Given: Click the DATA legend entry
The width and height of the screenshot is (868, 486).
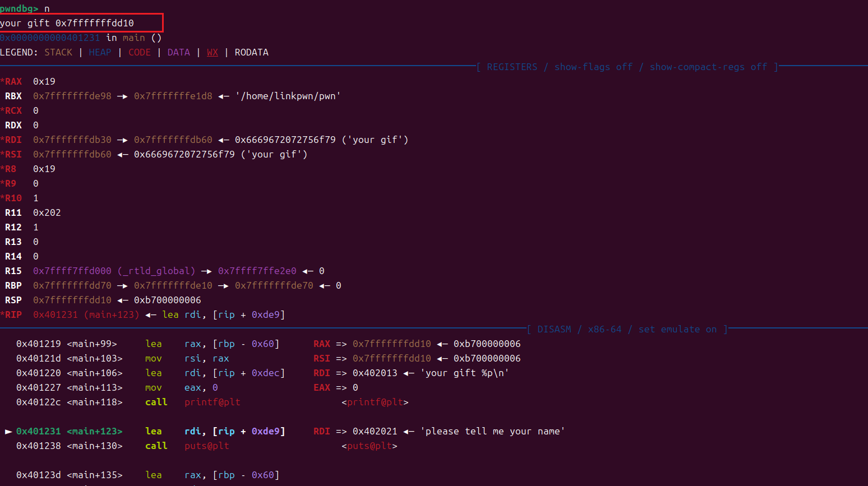Looking at the screenshot, I should (x=178, y=52).
